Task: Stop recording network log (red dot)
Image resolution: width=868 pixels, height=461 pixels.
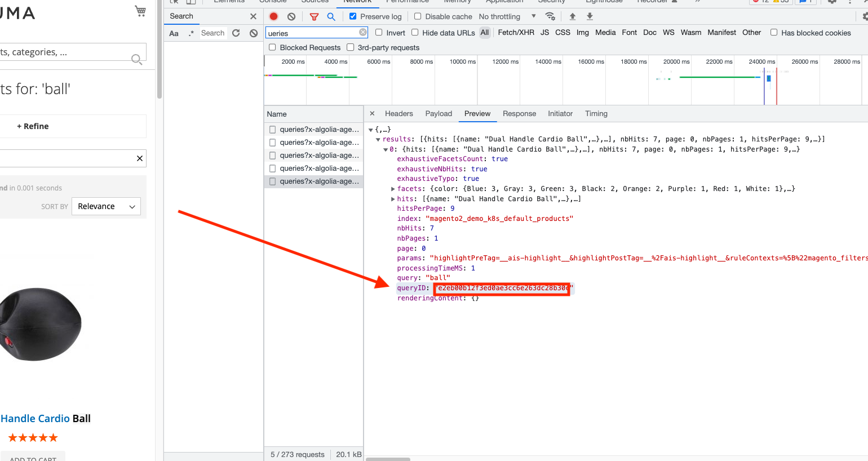Action: [x=274, y=16]
